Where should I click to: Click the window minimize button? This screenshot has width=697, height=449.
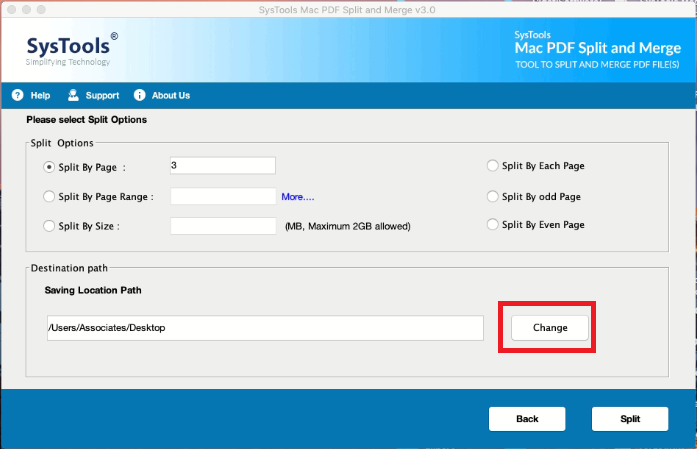coord(27,9)
